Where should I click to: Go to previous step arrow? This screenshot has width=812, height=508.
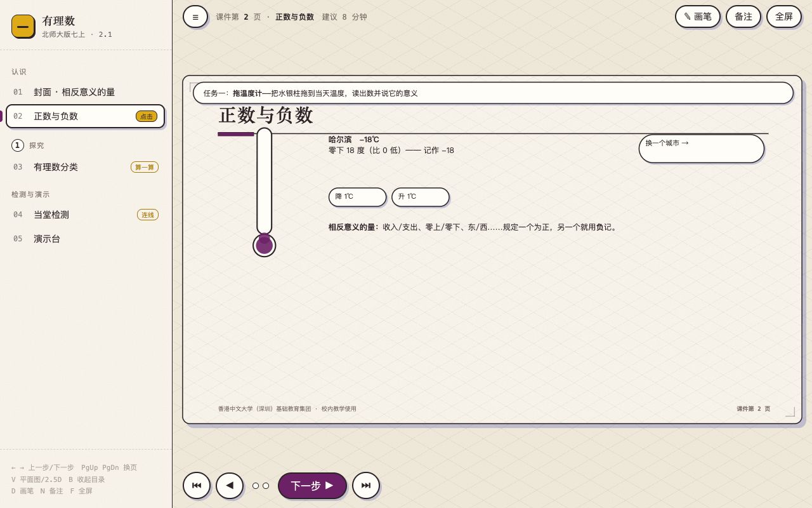tap(230, 486)
